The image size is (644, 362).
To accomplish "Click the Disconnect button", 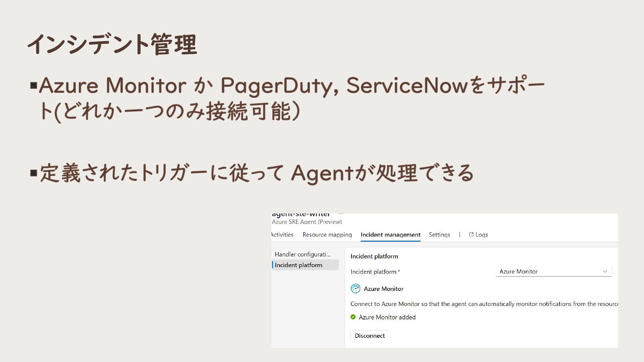I will (370, 336).
